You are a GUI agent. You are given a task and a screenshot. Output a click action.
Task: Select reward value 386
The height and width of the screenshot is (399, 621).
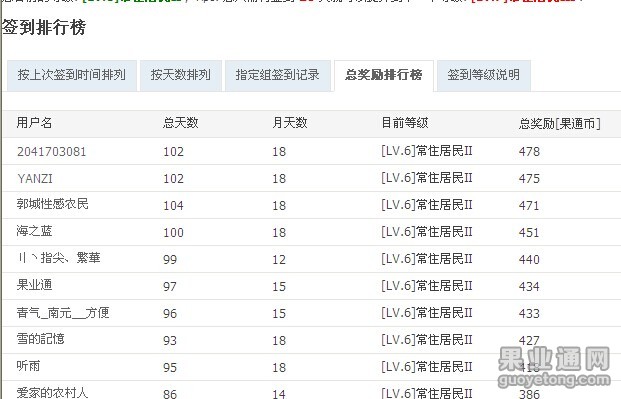(529, 394)
